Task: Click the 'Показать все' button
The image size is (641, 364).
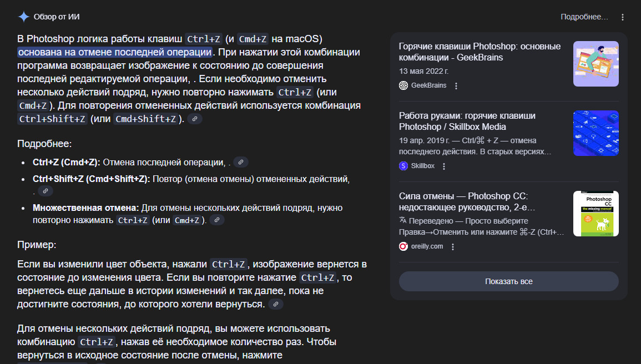Action: point(508,281)
